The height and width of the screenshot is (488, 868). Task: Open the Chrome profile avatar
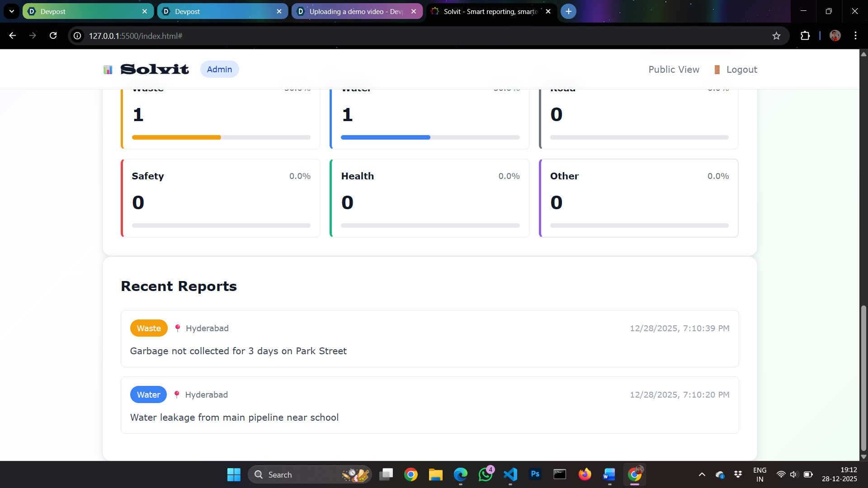(x=835, y=36)
